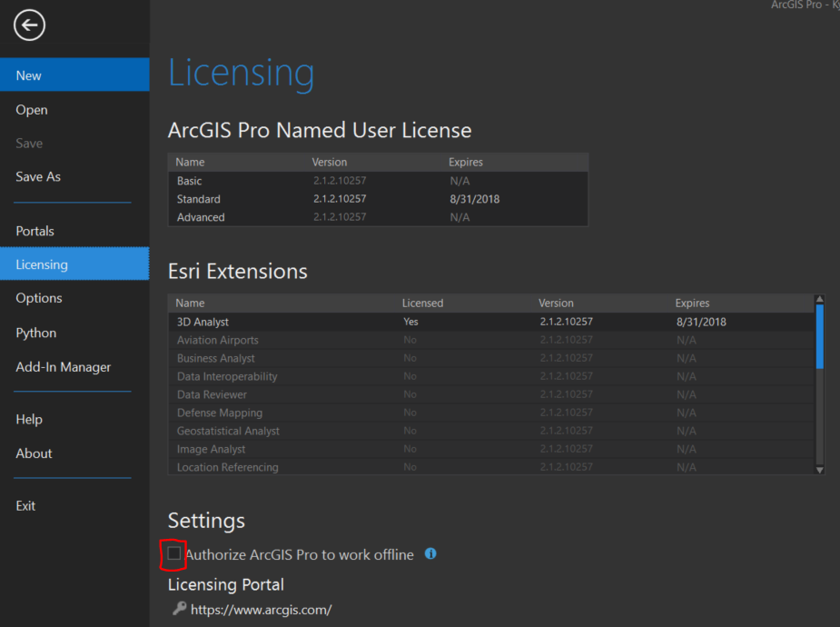This screenshot has height=627, width=840.
Task: Select the Basic license row
Action: click(x=378, y=181)
